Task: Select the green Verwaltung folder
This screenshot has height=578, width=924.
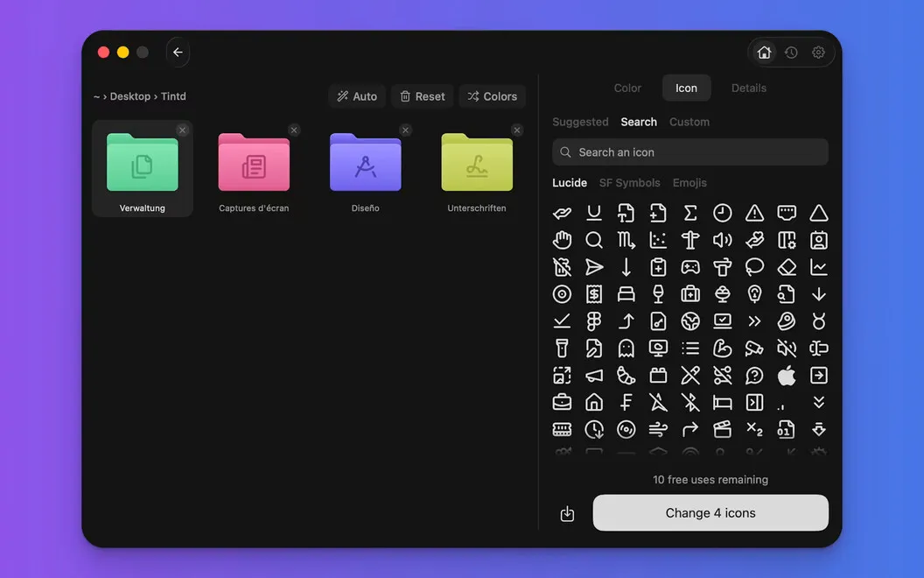Action: coord(142,169)
